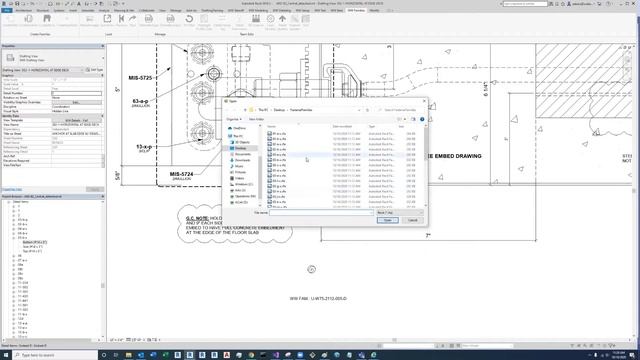The height and width of the screenshot is (360, 640).
Task: Close the Open file dialog
Action: tap(424, 101)
